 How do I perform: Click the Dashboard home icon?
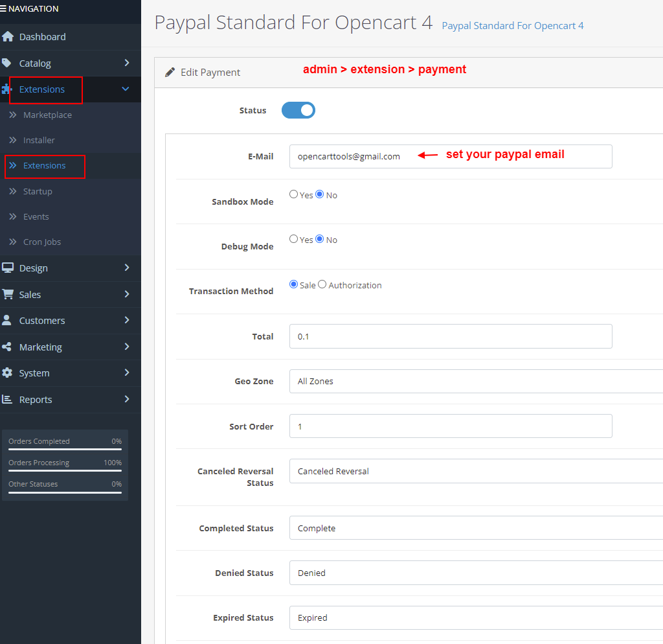(7, 37)
